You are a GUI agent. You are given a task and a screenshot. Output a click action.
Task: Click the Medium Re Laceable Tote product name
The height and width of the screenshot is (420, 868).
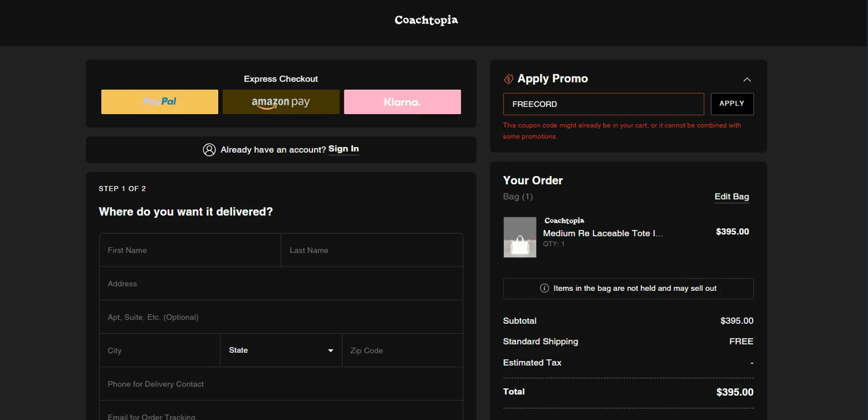pyautogui.click(x=602, y=233)
